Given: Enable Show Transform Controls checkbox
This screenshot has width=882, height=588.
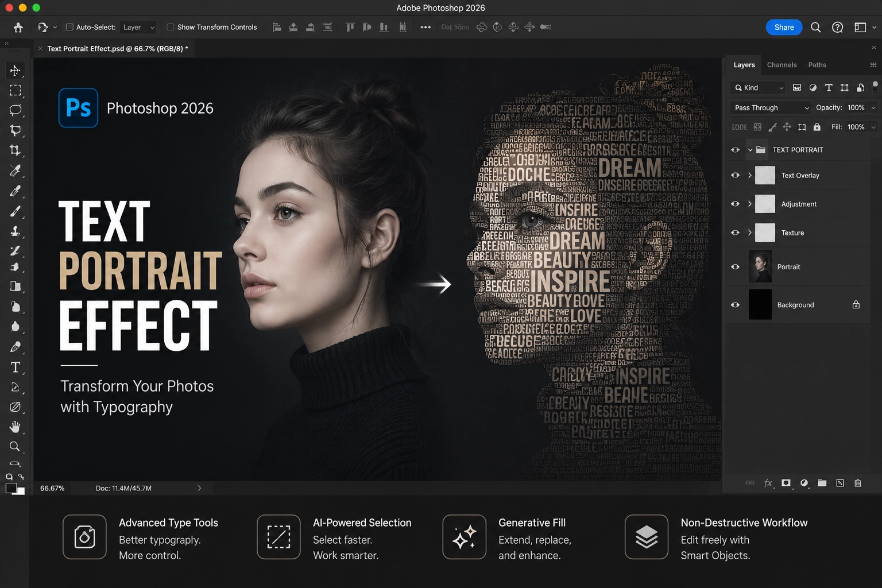Looking at the screenshot, I should click(170, 27).
